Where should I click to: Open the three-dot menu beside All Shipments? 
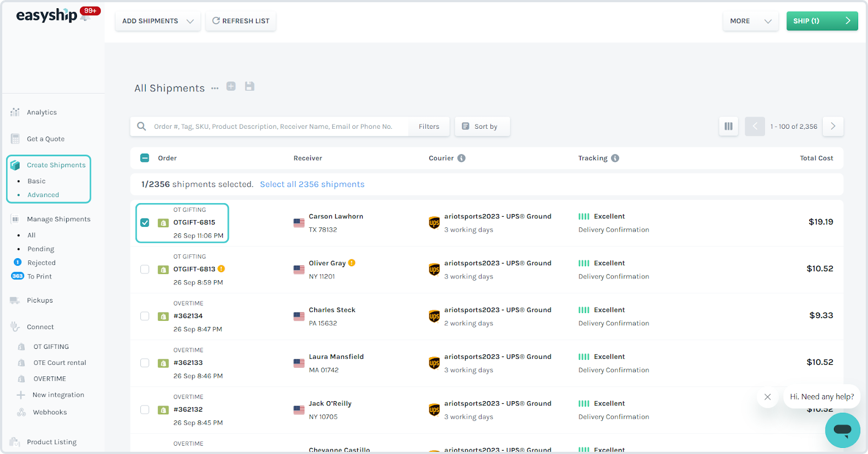215,88
